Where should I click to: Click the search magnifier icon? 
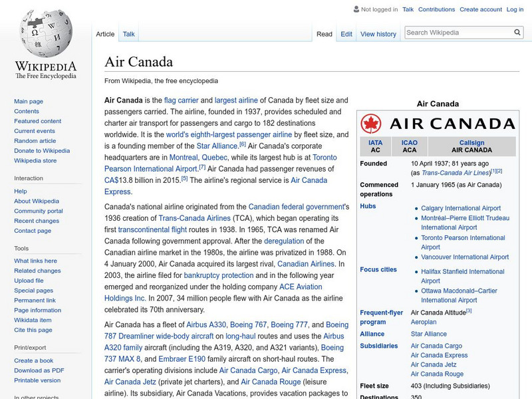(517, 32)
